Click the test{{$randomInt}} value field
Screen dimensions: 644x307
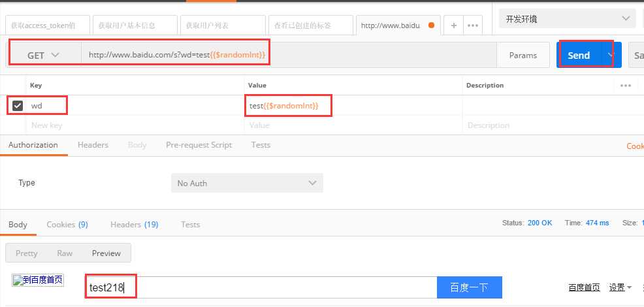coord(353,106)
